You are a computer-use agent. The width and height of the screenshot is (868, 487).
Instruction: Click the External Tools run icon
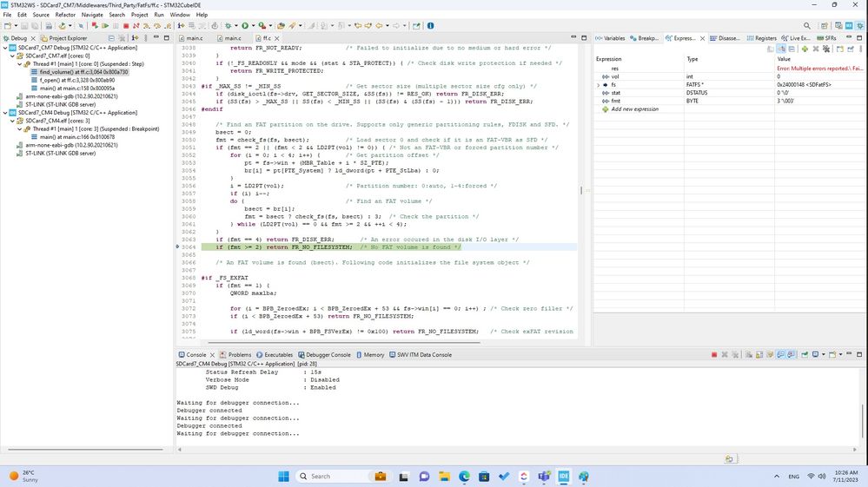tap(262, 25)
